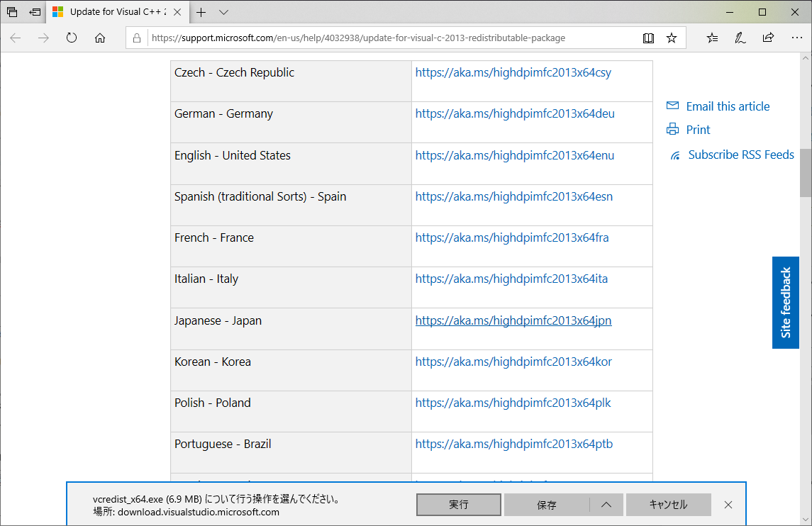
Task: Select the German - Germany cell
Action: point(291,122)
